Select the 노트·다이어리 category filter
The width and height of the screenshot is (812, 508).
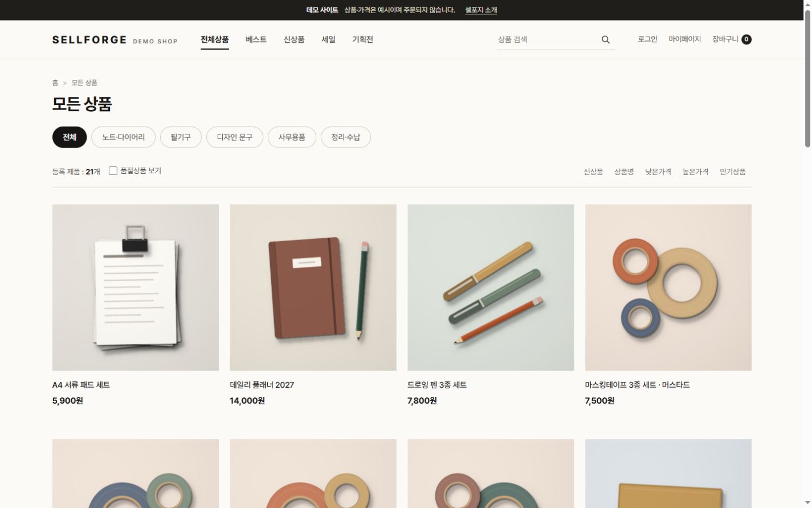123,137
